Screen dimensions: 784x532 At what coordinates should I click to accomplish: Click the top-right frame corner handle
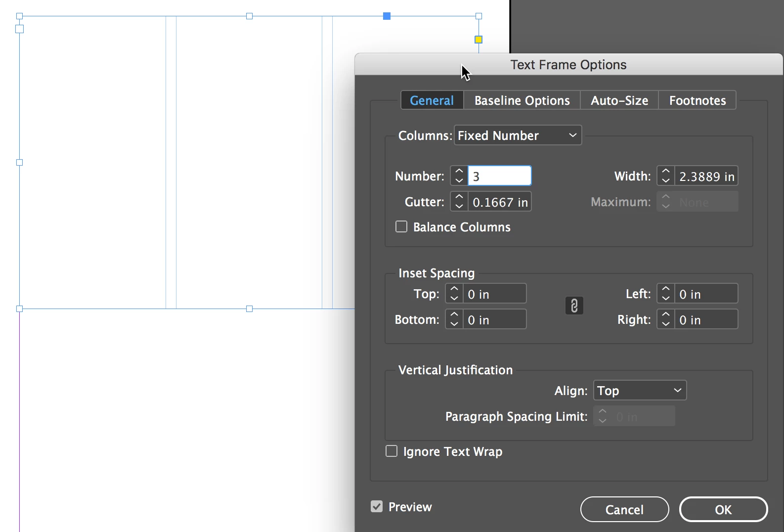point(479,16)
